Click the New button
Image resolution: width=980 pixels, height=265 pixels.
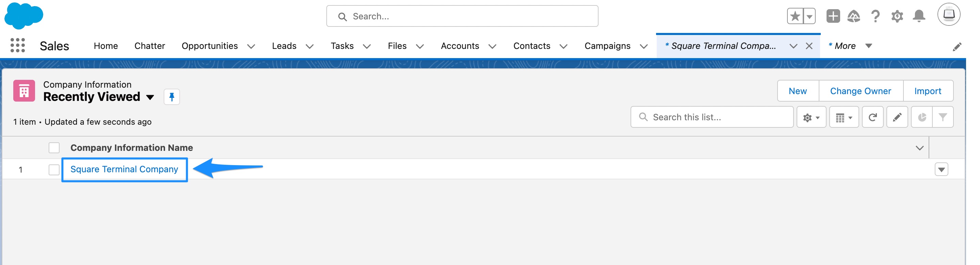click(798, 91)
